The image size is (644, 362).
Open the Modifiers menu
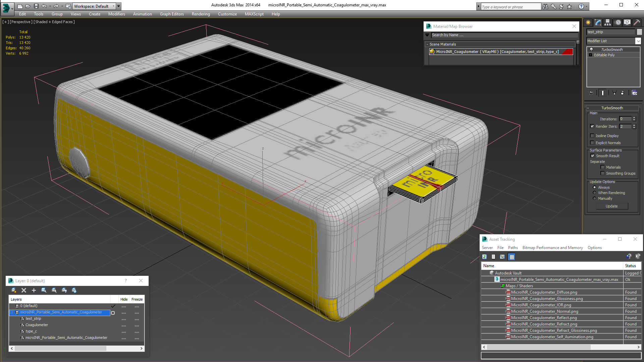(116, 14)
